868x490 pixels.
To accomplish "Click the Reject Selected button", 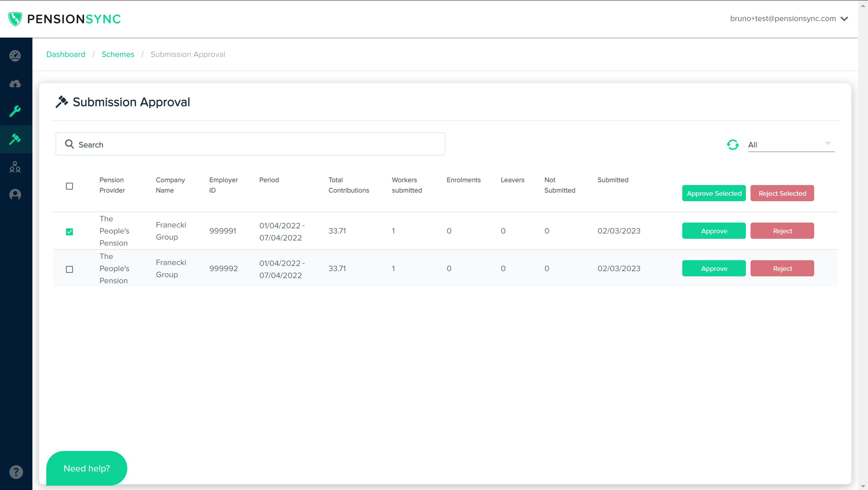I will pyautogui.click(x=782, y=193).
